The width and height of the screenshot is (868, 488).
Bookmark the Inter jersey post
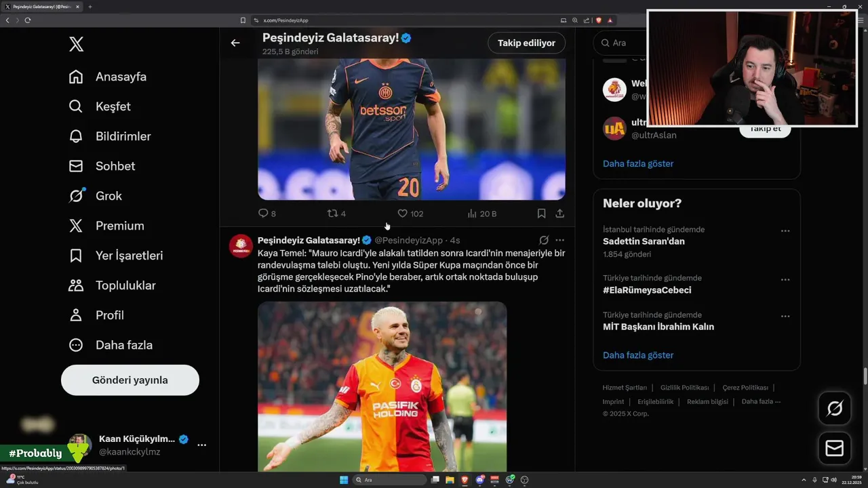(541, 213)
